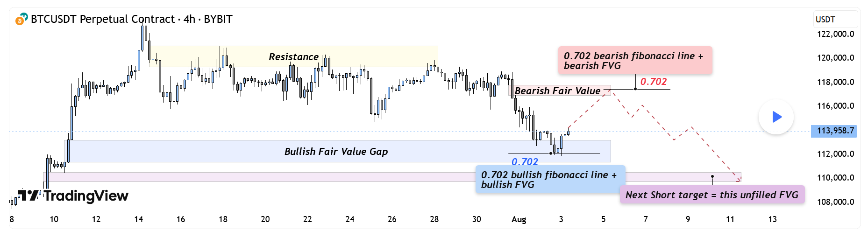868x230 pixels.
Task: Click the Bearish Fair Value text
Action: coord(557,91)
